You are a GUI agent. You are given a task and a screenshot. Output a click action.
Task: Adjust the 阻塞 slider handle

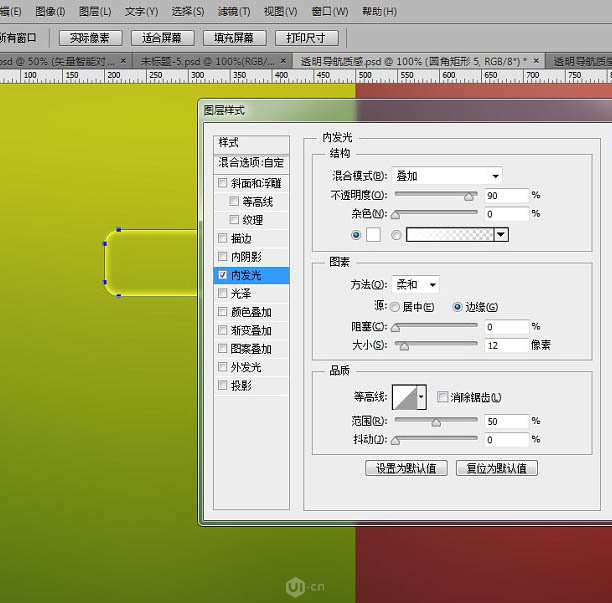pyautogui.click(x=396, y=327)
